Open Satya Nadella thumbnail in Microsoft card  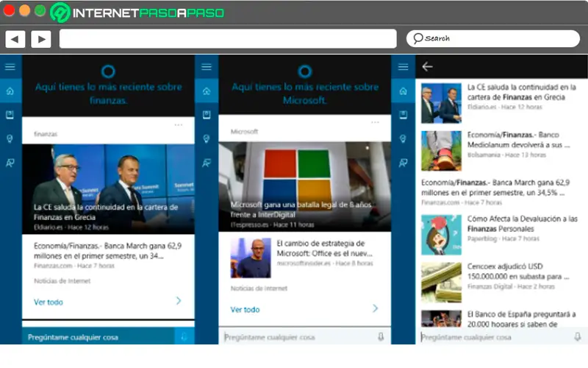coord(251,258)
